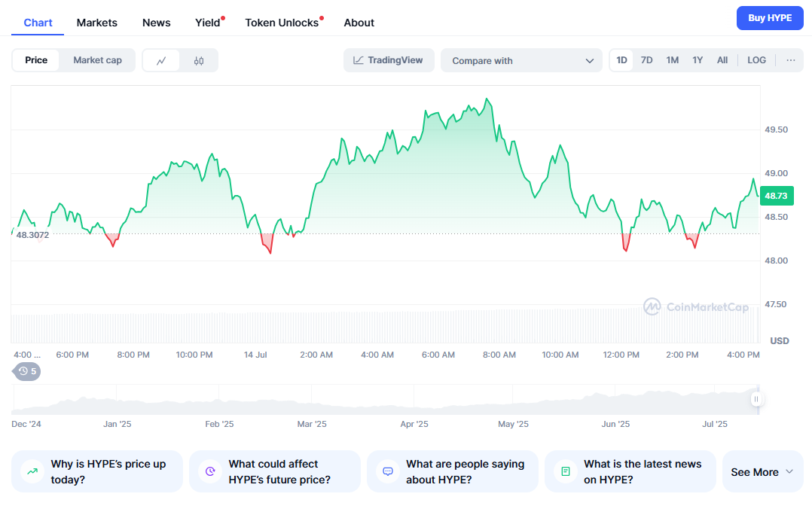Enable LOG scale on chart

756,60
